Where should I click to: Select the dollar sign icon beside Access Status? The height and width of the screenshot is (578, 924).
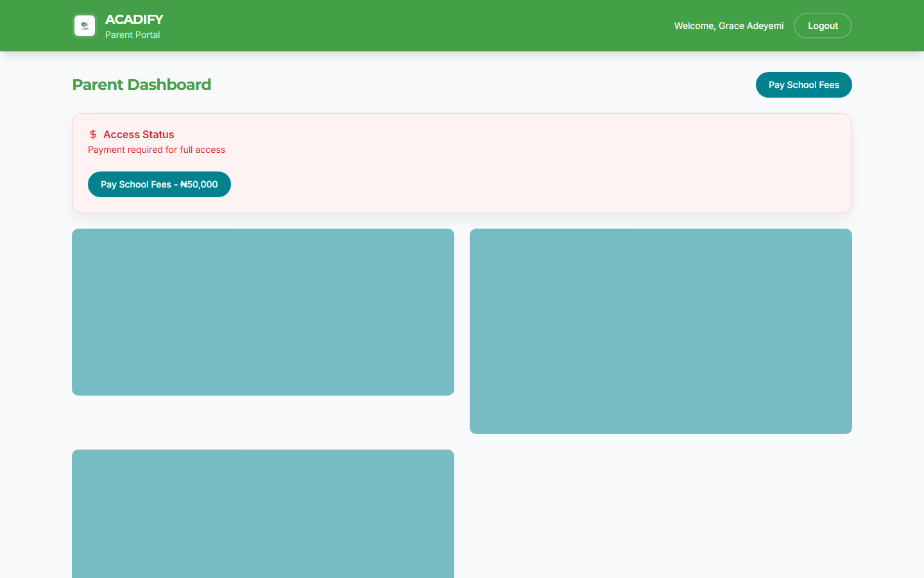click(x=92, y=134)
